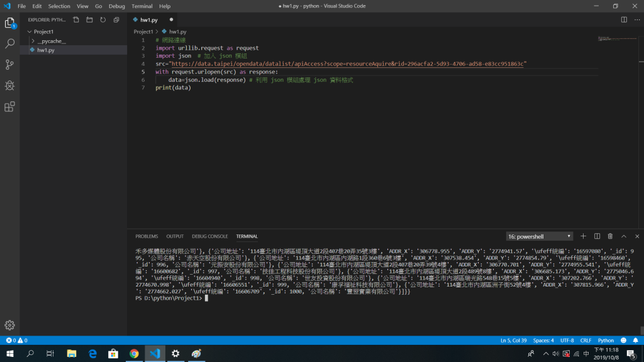Add a new terminal with plus icon

(x=583, y=236)
